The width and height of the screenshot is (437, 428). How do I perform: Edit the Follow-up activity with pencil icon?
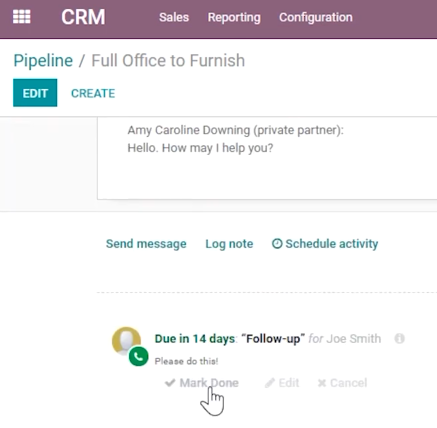pos(282,383)
